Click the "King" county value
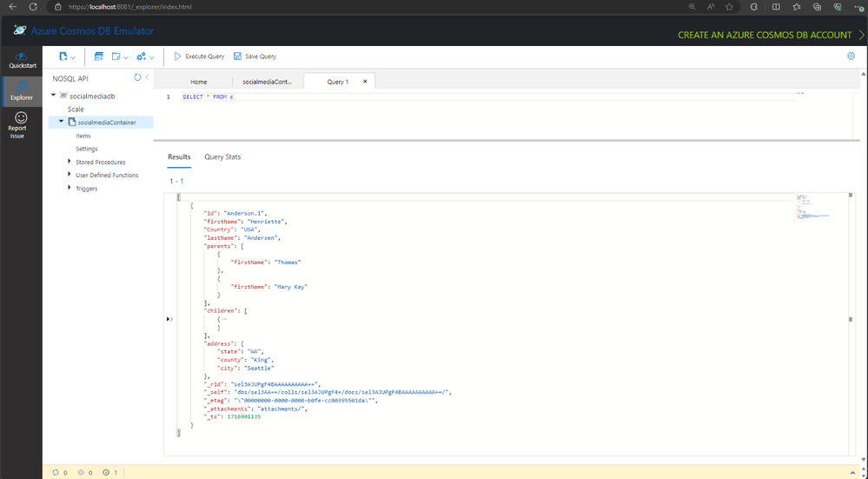 pos(261,360)
